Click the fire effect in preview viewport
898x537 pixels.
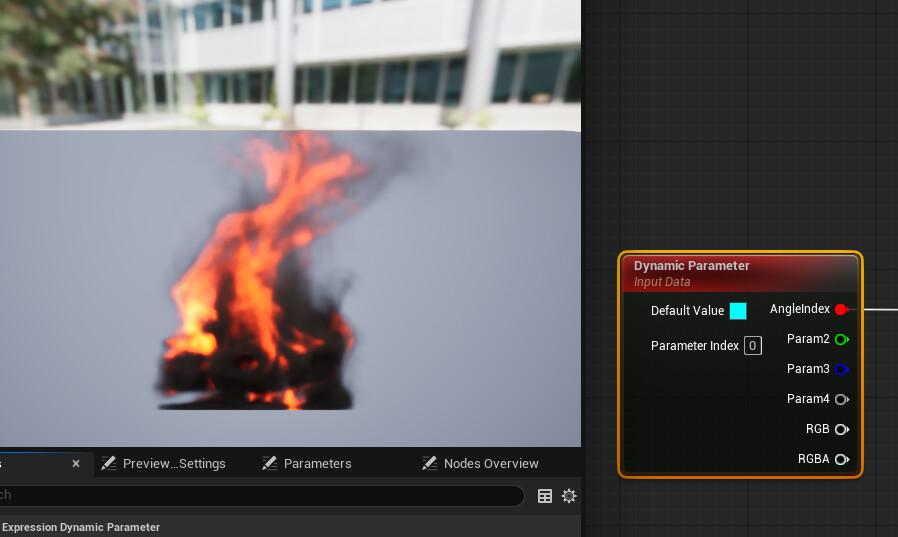click(x=260, y=280)
